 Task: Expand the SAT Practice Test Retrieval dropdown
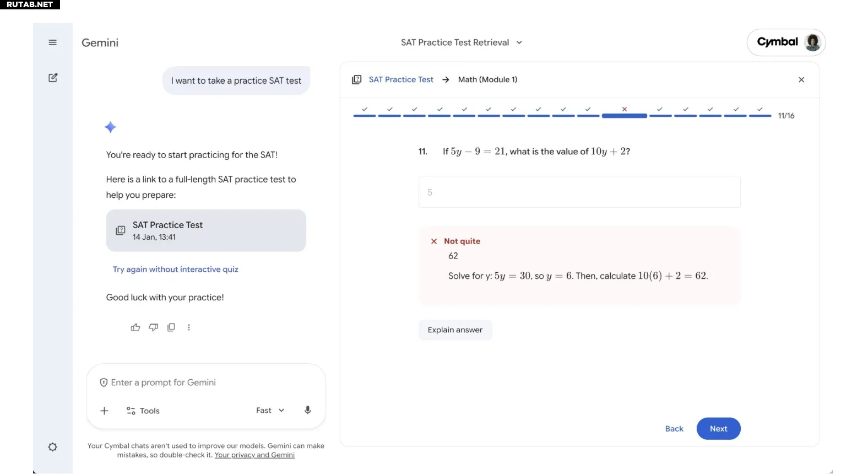pyautogui.click(x=462, y=42)
